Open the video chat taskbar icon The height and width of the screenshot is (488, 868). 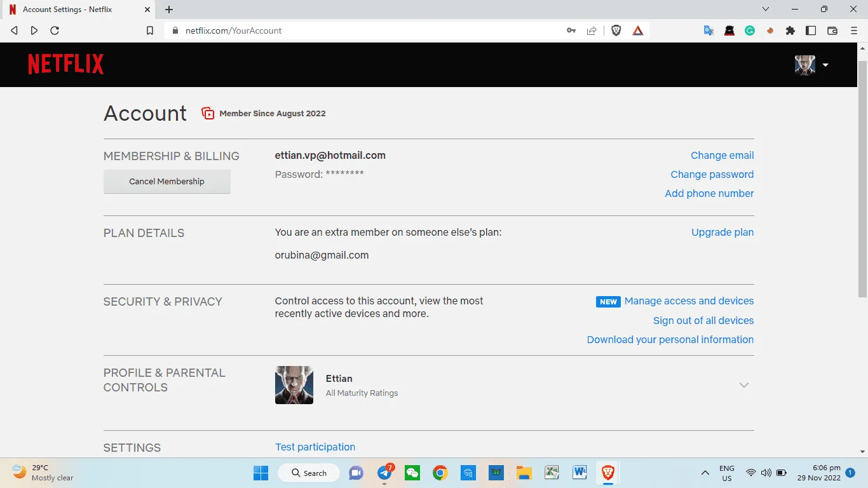(356, 473)
